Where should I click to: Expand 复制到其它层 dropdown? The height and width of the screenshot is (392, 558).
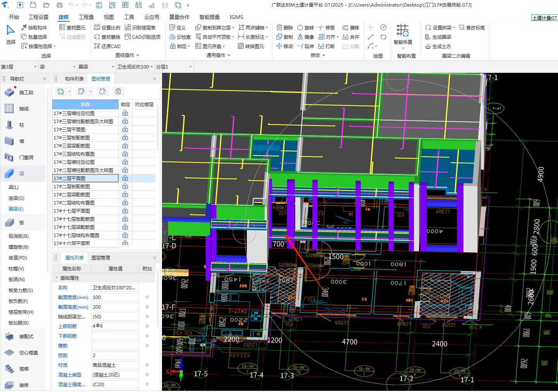click(x=233, y=28)
